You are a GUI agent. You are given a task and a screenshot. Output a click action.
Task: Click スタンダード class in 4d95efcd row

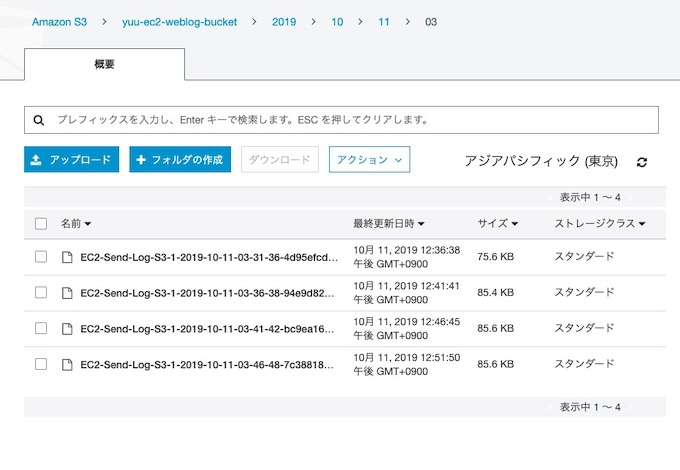(x=584, y=257)
